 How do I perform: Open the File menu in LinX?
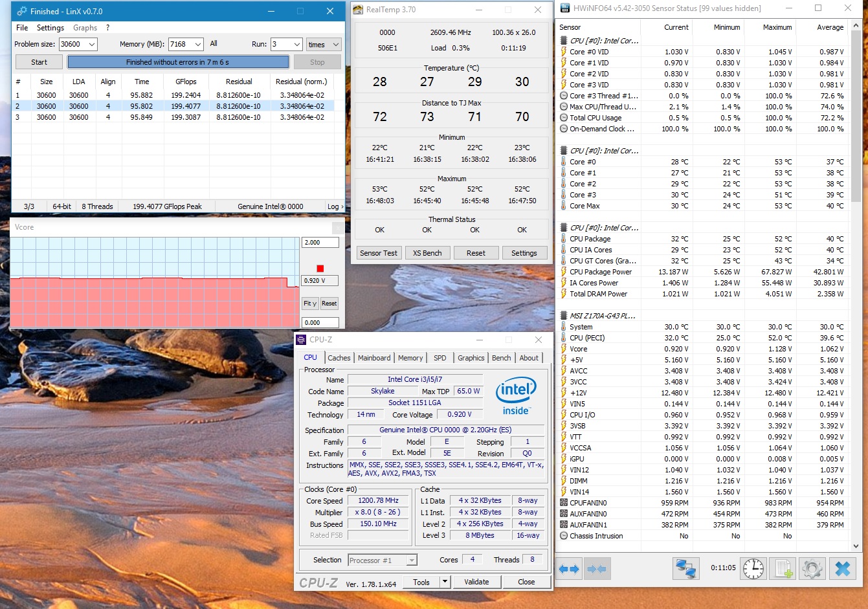tap(22, 28)
